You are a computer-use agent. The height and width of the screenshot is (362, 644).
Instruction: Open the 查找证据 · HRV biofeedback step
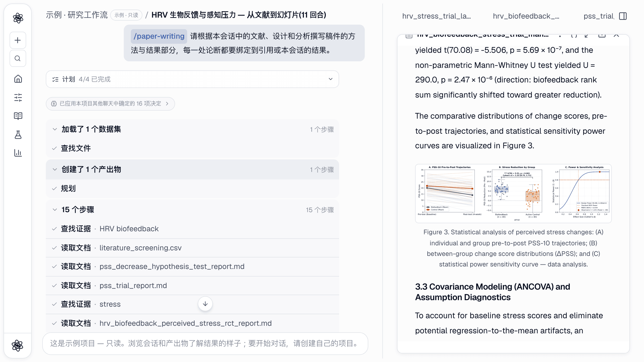pos(192,229)
